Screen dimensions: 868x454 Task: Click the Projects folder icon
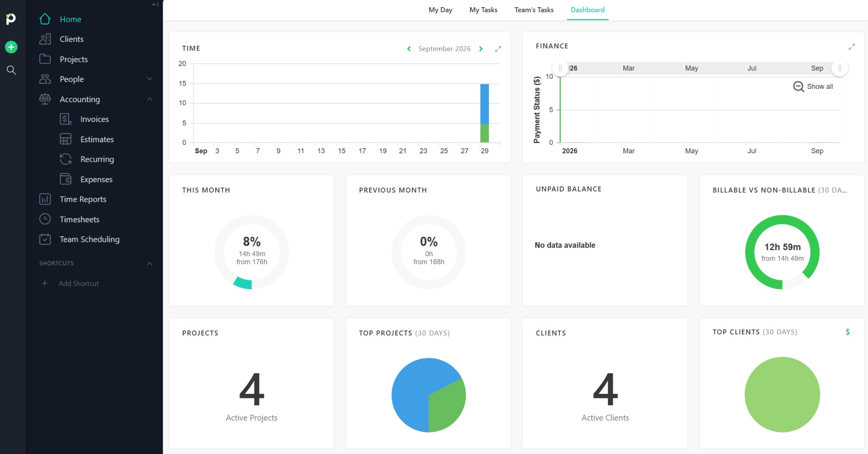(45, 59)
